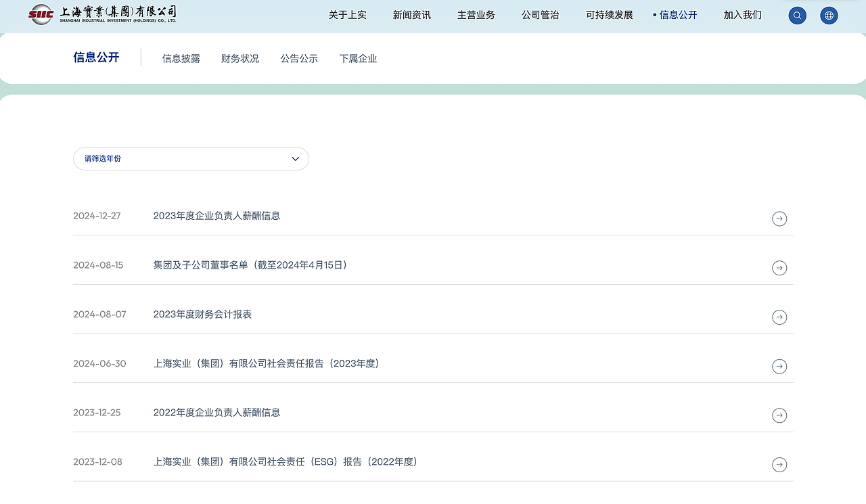Click the arrow icon for 2023年度社会责任报告

[x=779, y=366]
